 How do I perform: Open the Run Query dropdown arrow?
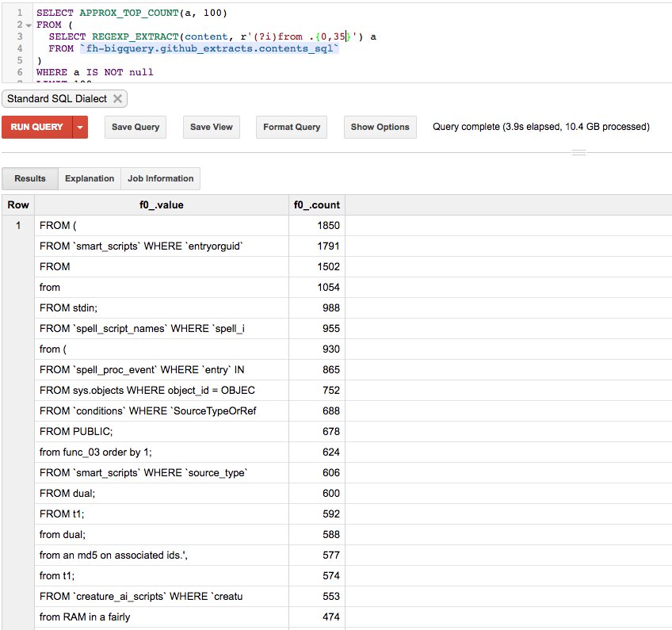tap(80, 128)
